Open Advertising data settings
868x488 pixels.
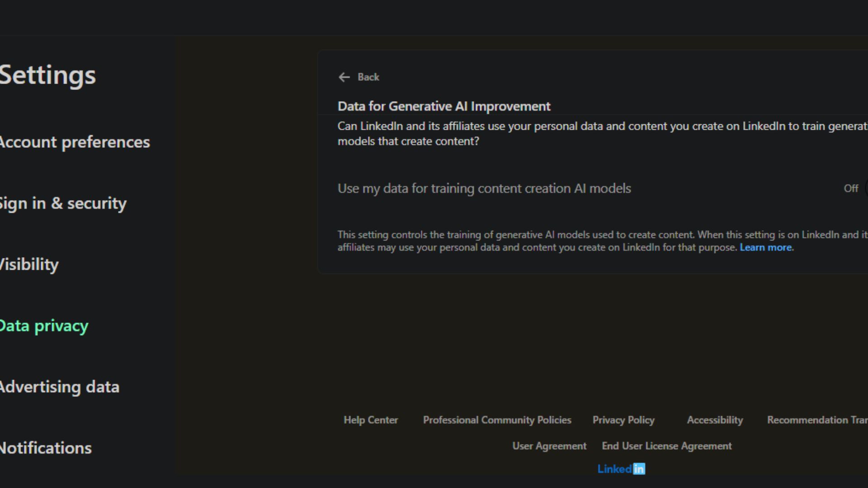click(x=59, y=387)
